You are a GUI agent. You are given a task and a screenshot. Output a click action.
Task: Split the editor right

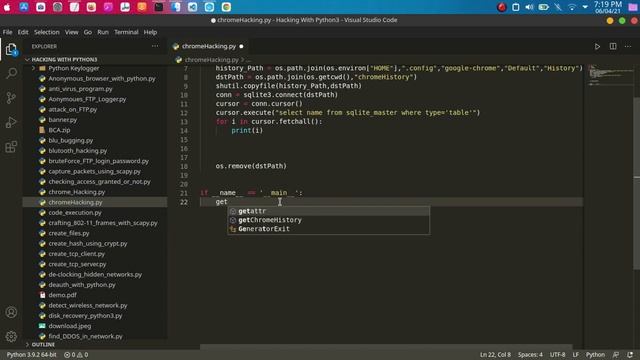point(613,47)
